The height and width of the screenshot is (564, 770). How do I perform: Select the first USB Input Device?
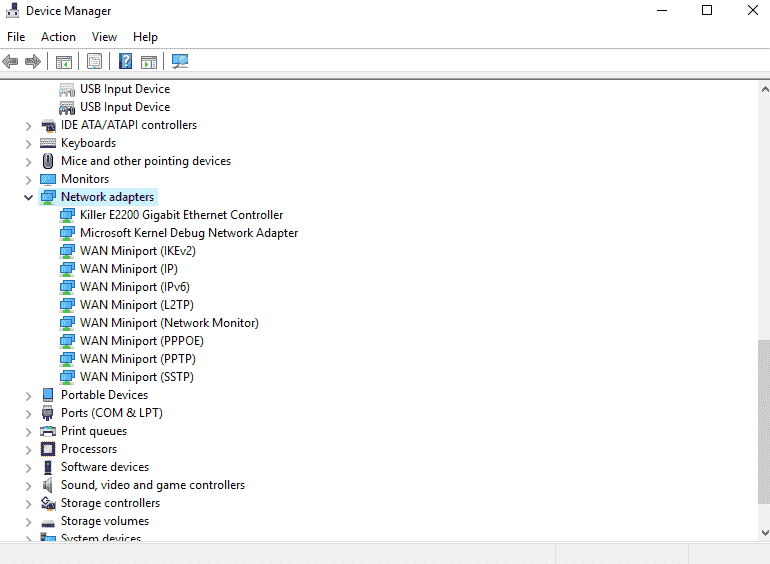coord(125,89)
